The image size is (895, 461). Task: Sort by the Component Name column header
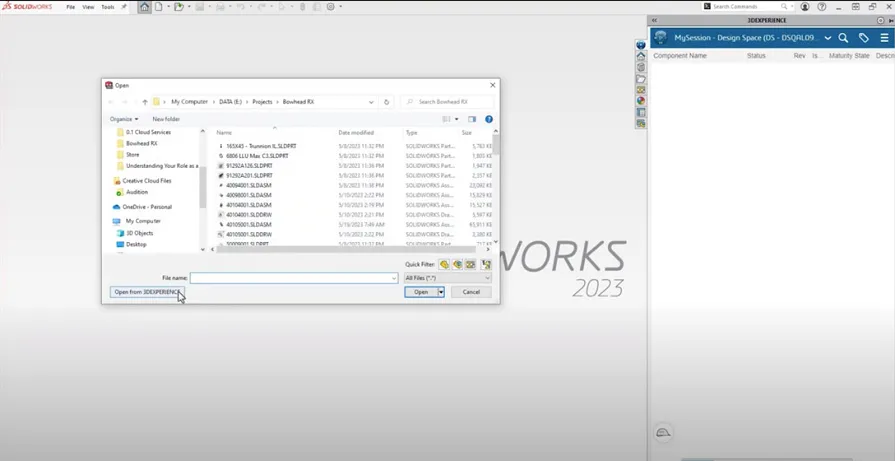(680, 56)
